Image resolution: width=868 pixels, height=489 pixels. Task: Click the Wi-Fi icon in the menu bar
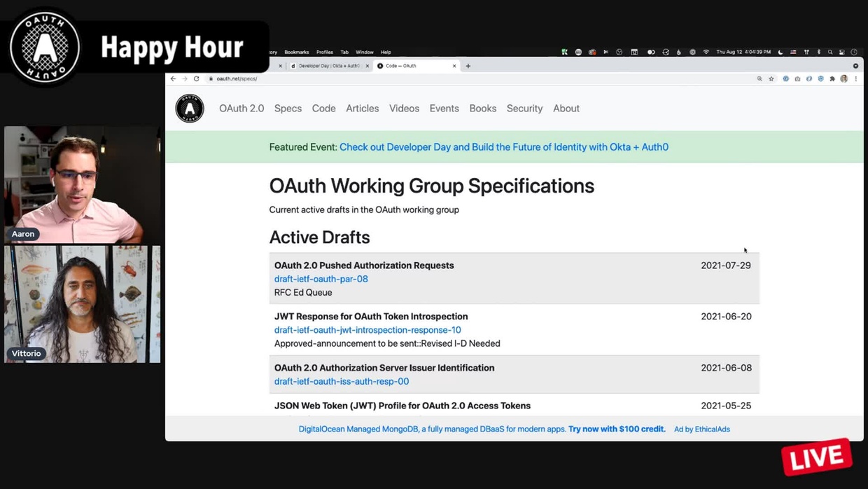(706, 52)
